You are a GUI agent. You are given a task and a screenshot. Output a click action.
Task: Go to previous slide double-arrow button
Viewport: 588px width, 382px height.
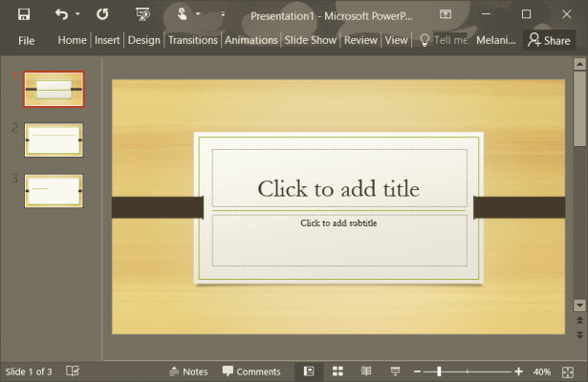(x=579, y=320)
